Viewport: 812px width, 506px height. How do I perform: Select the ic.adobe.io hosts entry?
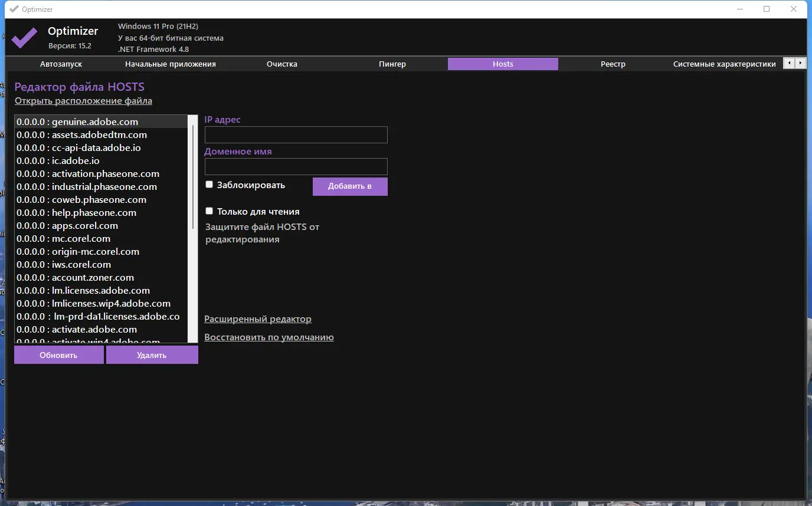coord(101,160)
